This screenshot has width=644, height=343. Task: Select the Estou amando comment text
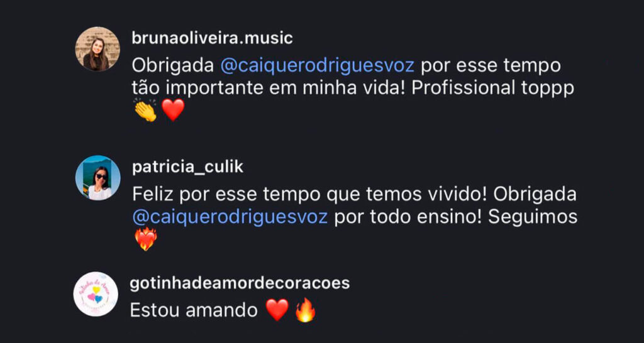tap(194, 310)
